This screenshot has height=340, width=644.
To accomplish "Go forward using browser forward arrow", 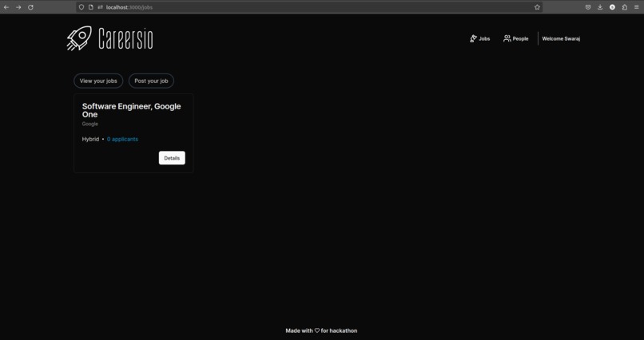I will (18, 7).
